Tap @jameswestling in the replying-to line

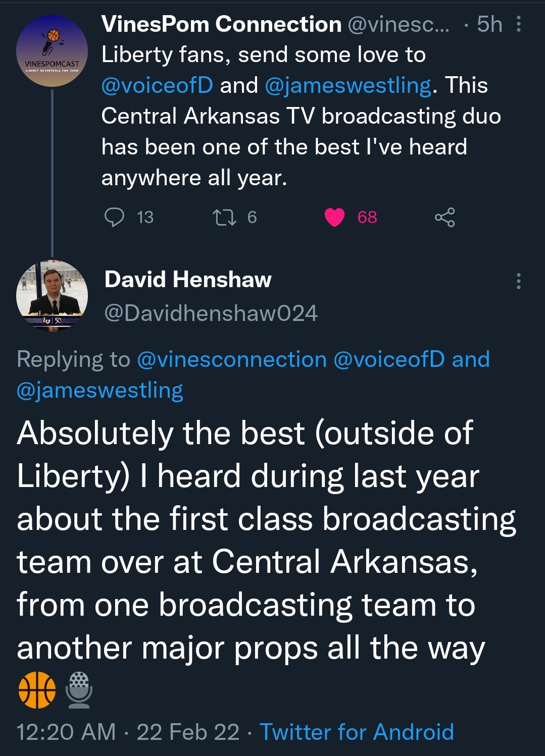coord(100,391)
